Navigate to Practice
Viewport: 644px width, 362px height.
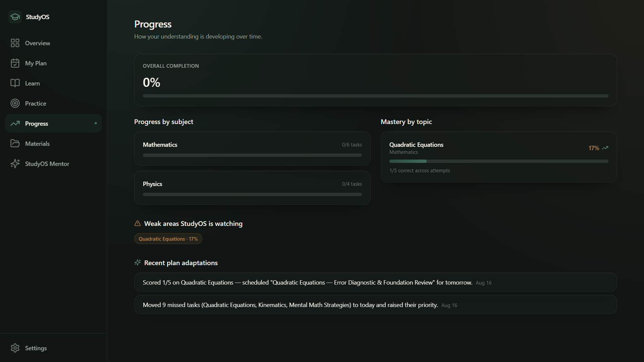53,103
